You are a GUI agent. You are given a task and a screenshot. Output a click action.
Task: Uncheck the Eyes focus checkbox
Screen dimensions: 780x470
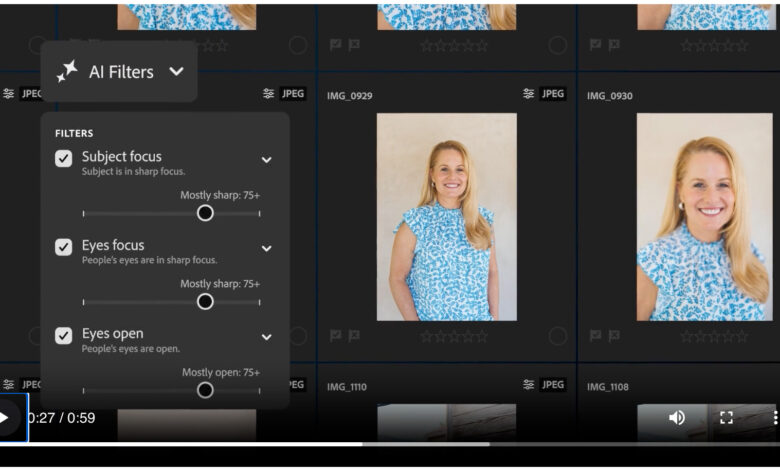click(x=64, y=247)
